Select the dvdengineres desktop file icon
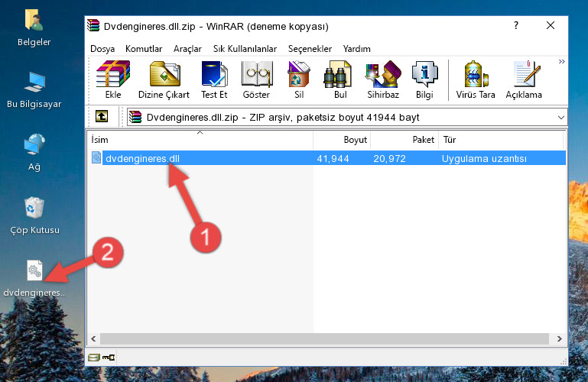 [x=34, y=279]
